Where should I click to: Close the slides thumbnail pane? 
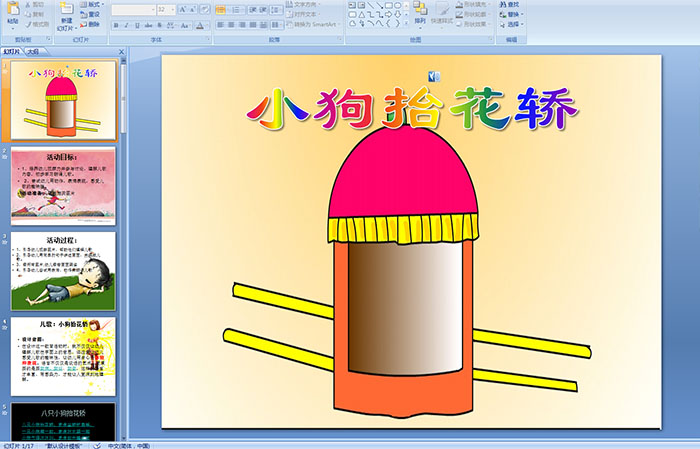click(121, 52)
